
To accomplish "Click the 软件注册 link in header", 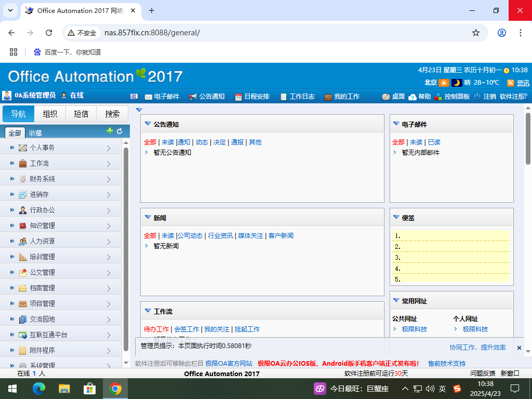I will pos(512,96).
